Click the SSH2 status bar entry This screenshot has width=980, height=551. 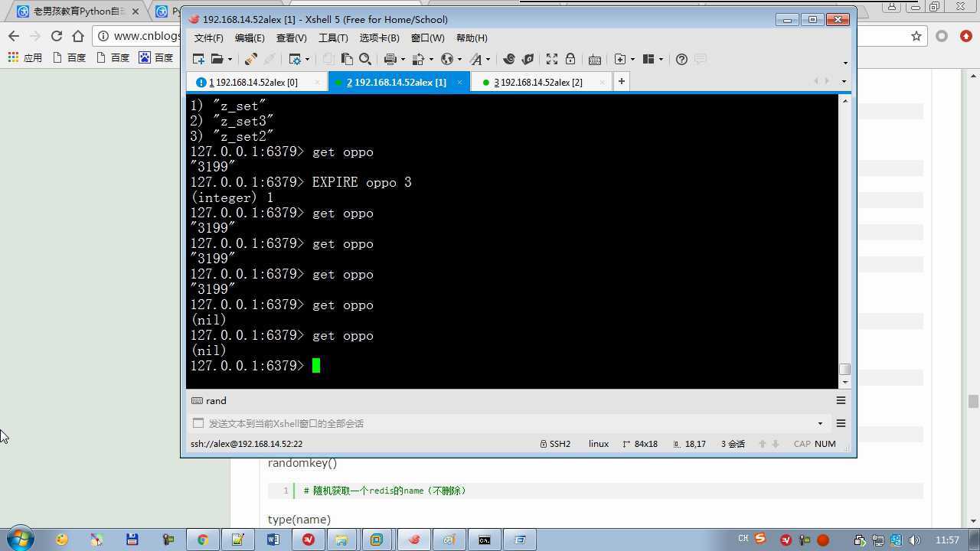click(x=555, y=444)
